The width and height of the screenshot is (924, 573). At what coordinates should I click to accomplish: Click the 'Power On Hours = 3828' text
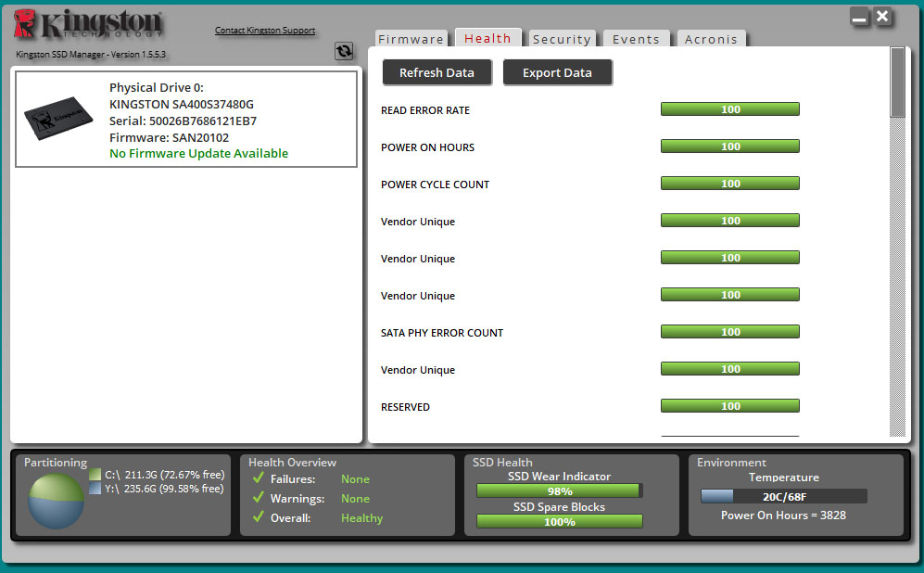click(x=783, y=516)
